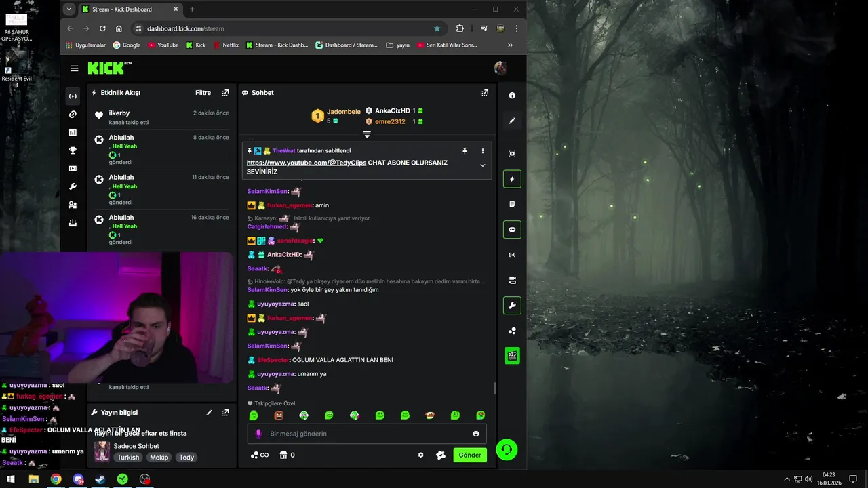Screen dimensions: 868x488
Task: Click the chat panel scrollbar
Action: click(x=494, y=388)
